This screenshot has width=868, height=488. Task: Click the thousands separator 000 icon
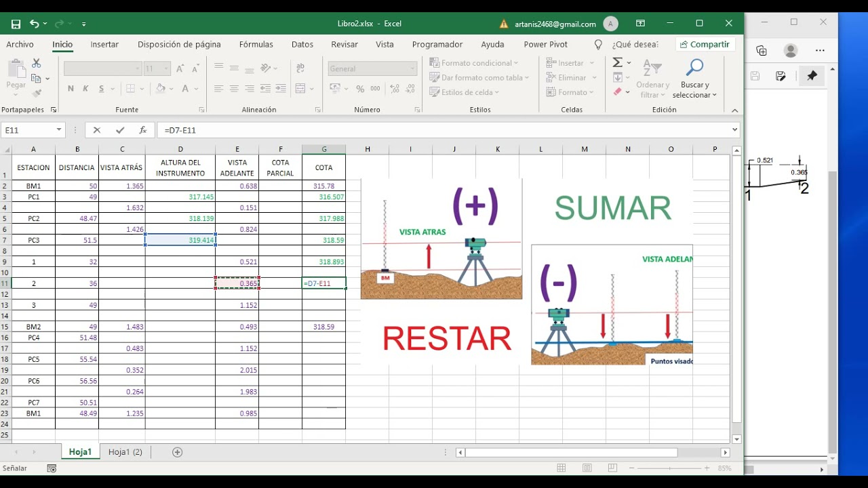(x=375, y=89)
